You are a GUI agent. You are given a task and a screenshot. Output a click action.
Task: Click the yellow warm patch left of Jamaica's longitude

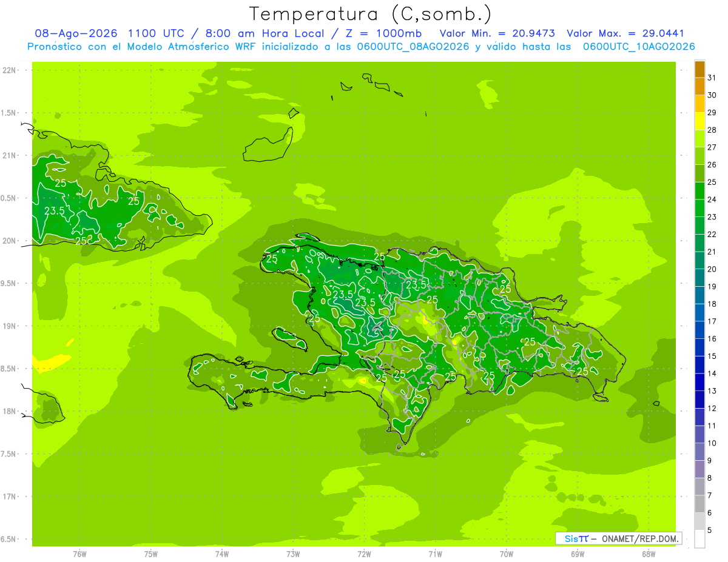tap(52, 363)
